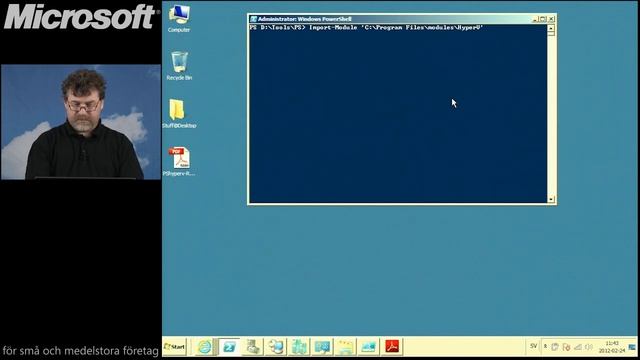Maximize the PowerShell window
Screen dimensions: 640x360
(543, 19)
